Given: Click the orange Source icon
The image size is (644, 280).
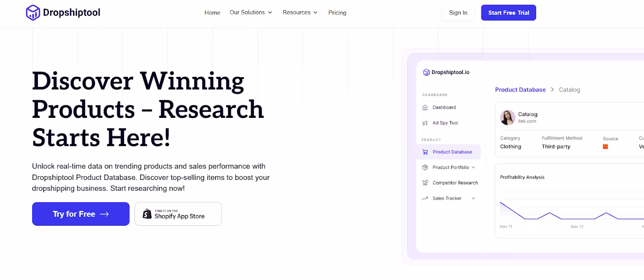Looking at the screenshot, I should 605,147.
